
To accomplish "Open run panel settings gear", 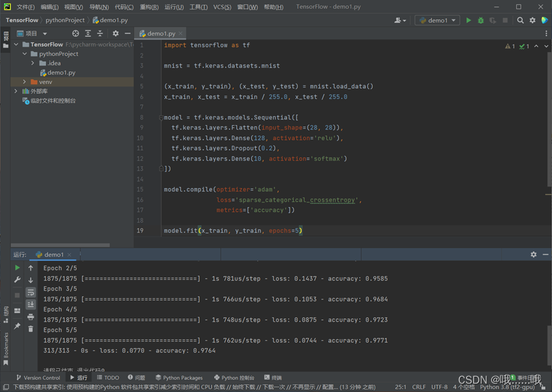I will [x=533, y=254].
